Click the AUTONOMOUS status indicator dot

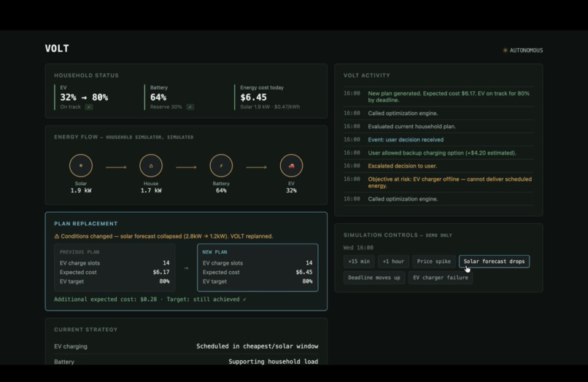505,50
